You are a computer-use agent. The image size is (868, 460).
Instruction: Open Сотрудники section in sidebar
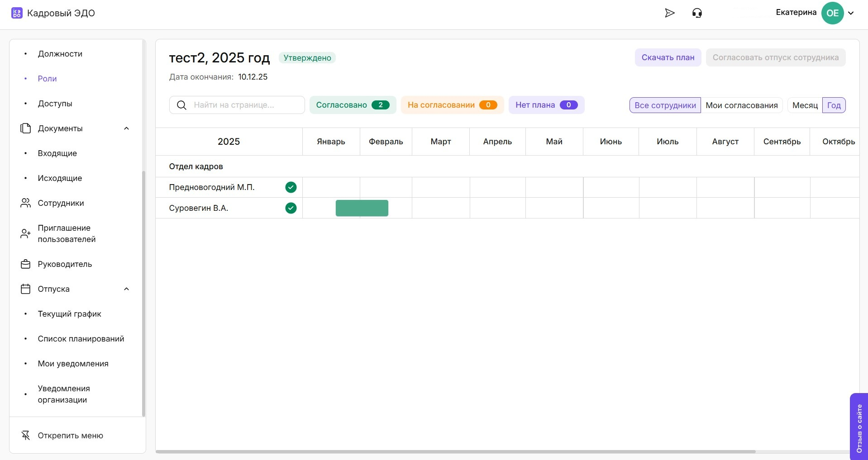[61, 203]
